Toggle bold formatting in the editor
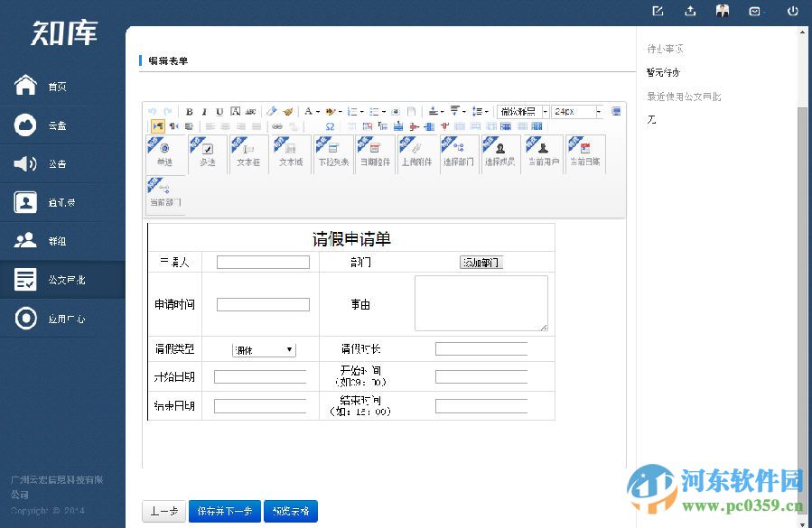The width and height of the screenshot is (812, 528). pyautogui.click(x=190, y=110)
